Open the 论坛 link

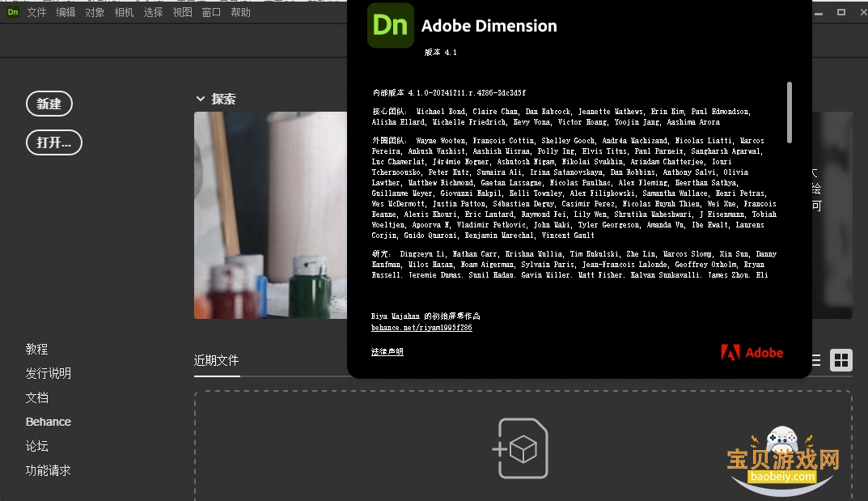[x=36, y=446]
